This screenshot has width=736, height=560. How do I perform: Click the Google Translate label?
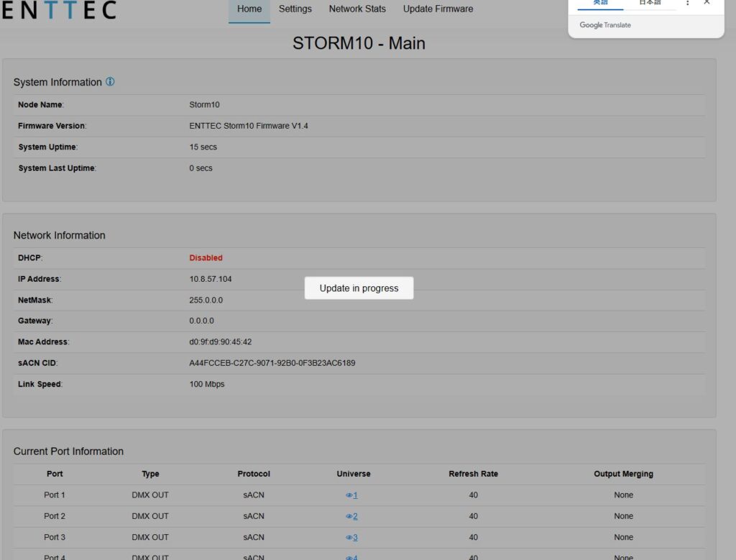[x=605, y=25]
